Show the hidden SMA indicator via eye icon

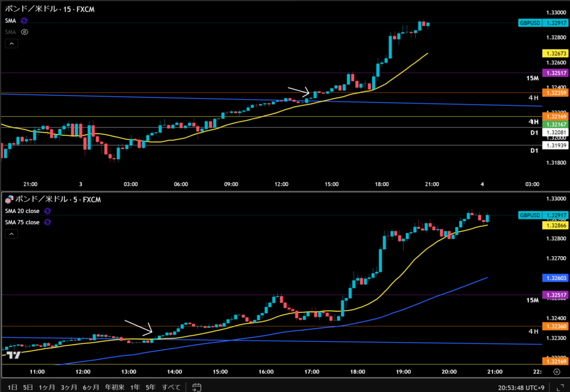(24, 32)
